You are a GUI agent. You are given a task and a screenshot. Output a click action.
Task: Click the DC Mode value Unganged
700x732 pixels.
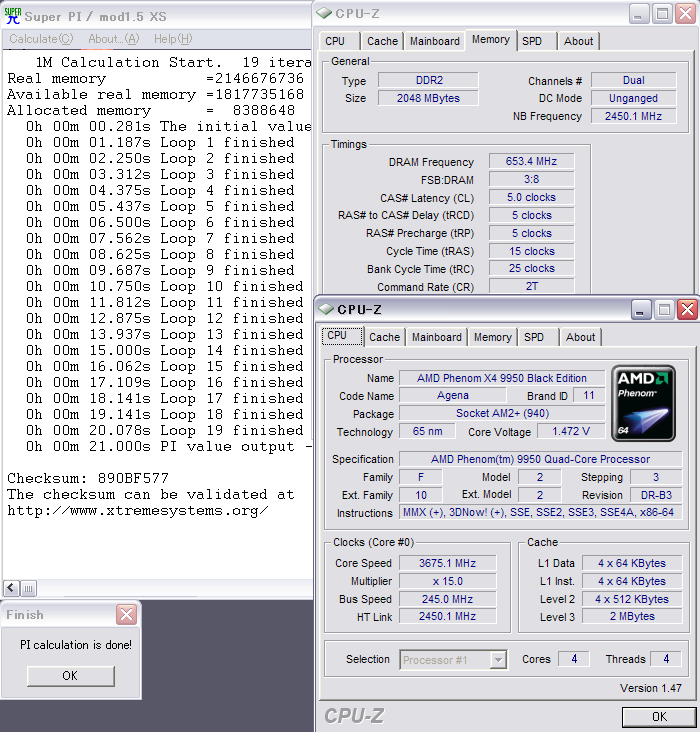(x=634, y=99)
